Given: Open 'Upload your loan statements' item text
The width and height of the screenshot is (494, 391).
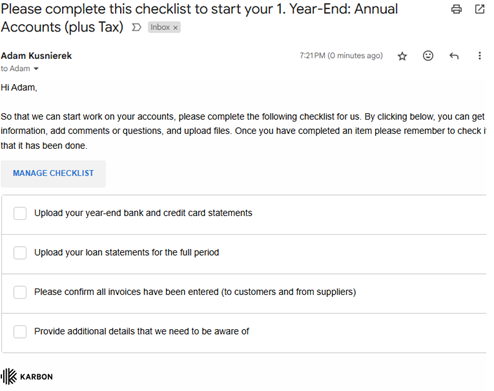Looking at the screenshot, I should (127, 252).
